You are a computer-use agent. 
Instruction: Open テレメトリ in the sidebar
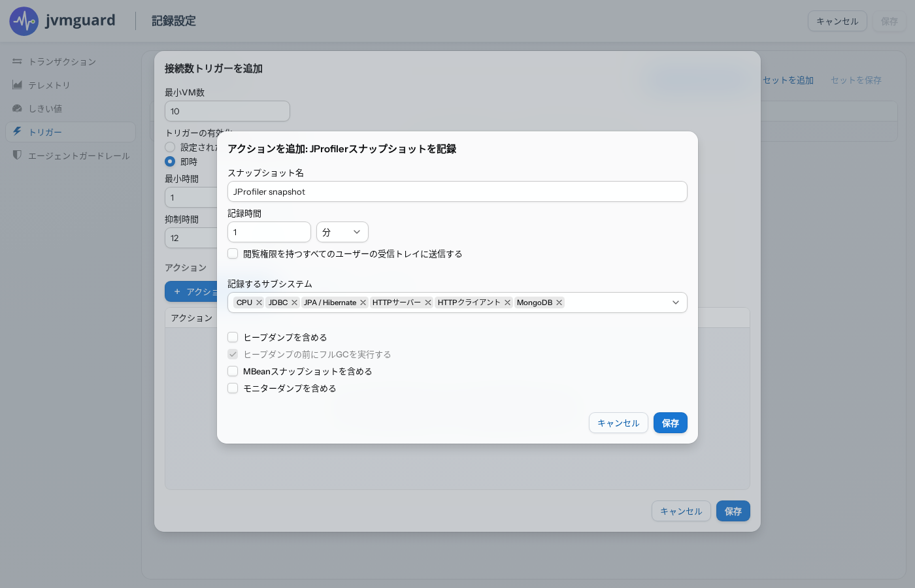pyautogui.click(x=71, y=85)
